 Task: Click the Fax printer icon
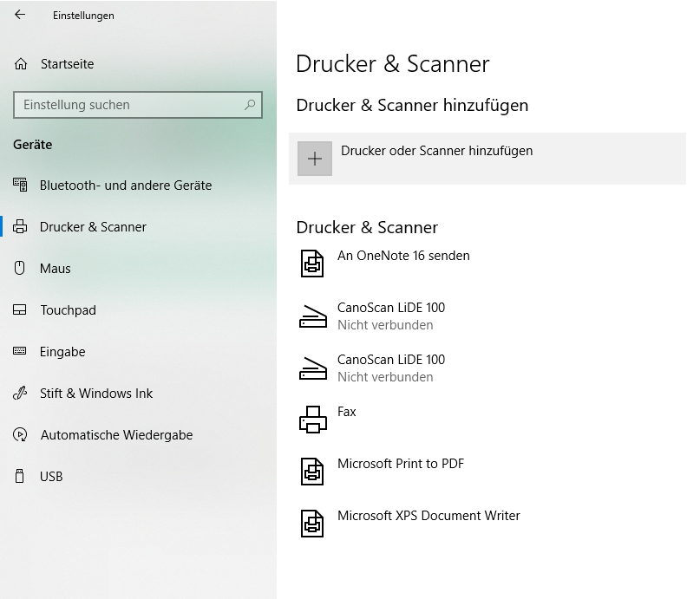313,420
